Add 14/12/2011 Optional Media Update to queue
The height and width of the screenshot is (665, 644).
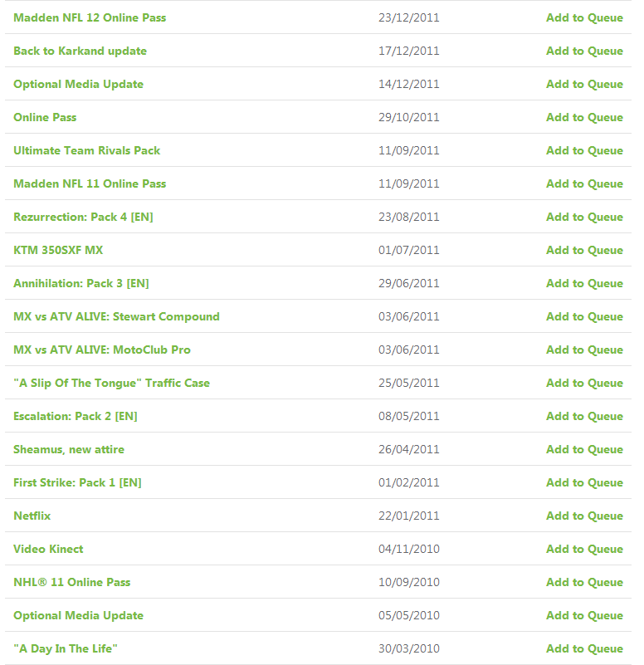584,84
